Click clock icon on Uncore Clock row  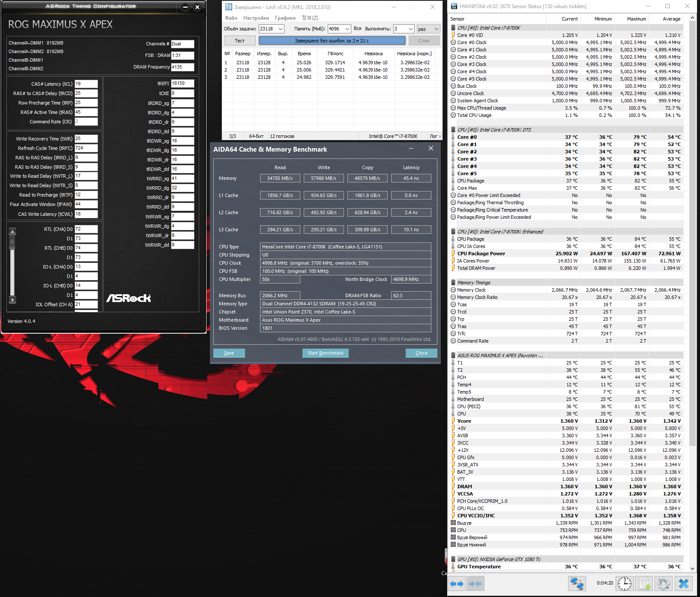(x=453, y=93)
